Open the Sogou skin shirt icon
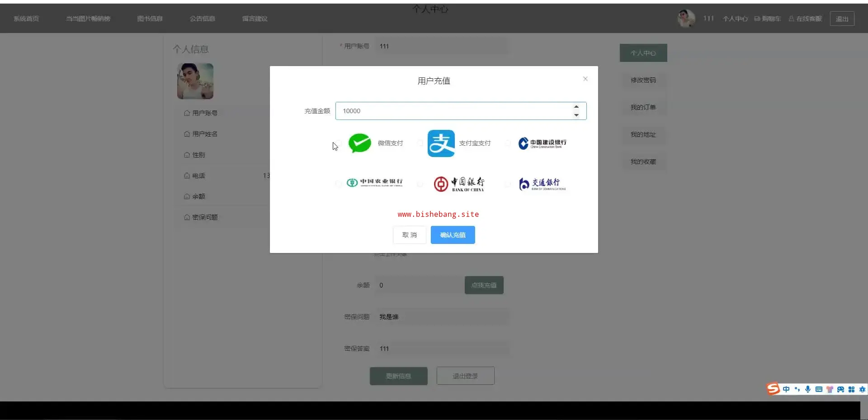The image size is (868, 420). point(830,389)
